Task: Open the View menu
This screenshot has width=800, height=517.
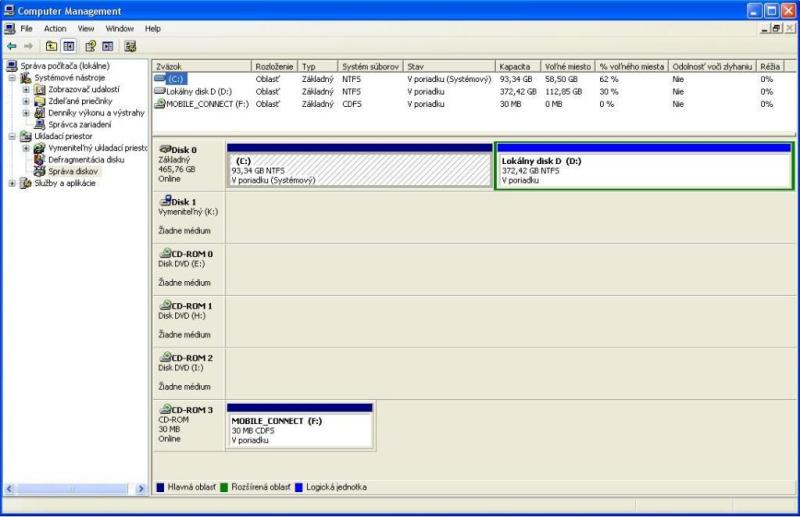Action: pos(86,29)
